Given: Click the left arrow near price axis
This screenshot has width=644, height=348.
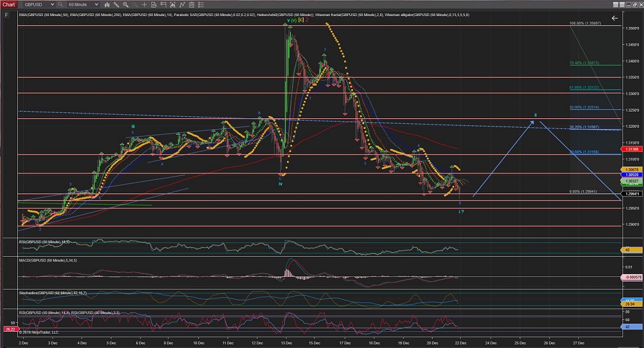Looking at the screenshot, I should tap(614, 18).
